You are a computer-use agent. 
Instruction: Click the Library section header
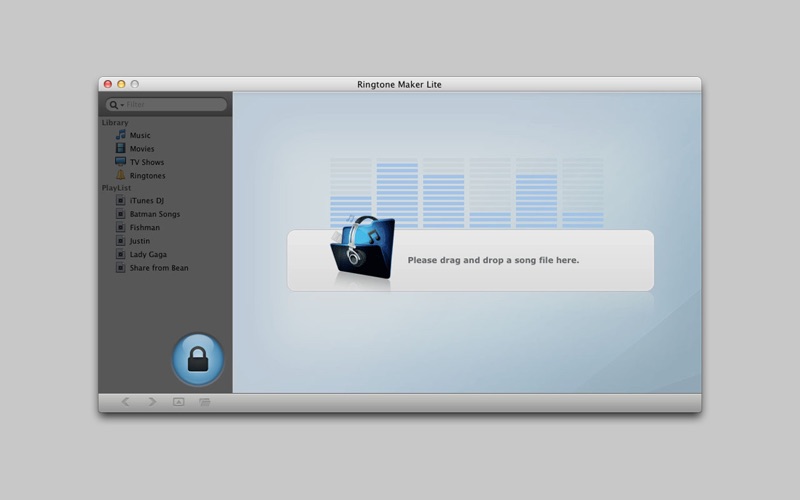(x=115, y=122)
